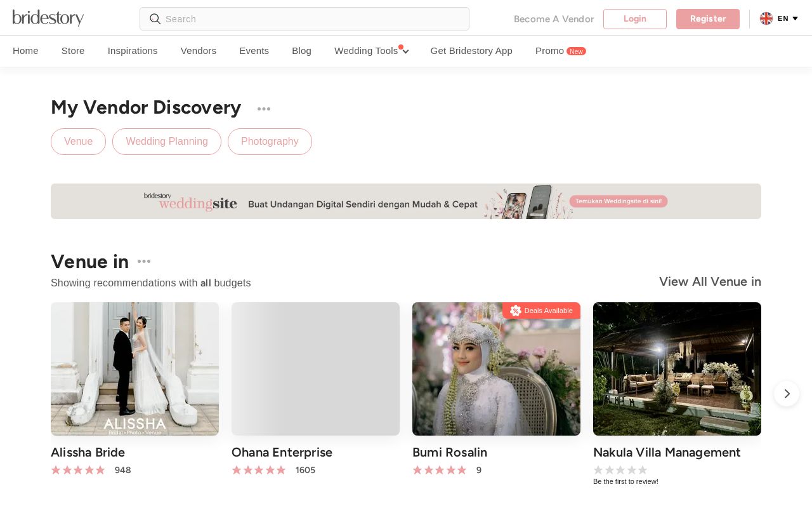Click the search input field

point(304,19)
